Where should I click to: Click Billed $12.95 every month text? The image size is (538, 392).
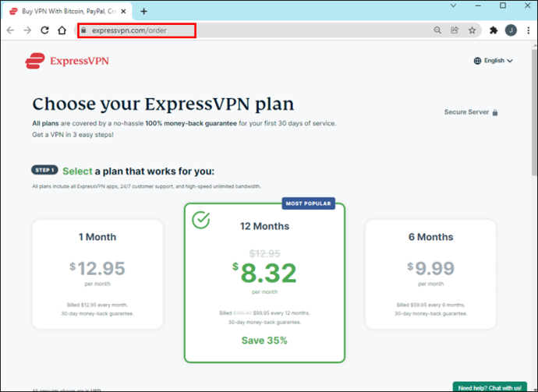click(x=97, y=305)
